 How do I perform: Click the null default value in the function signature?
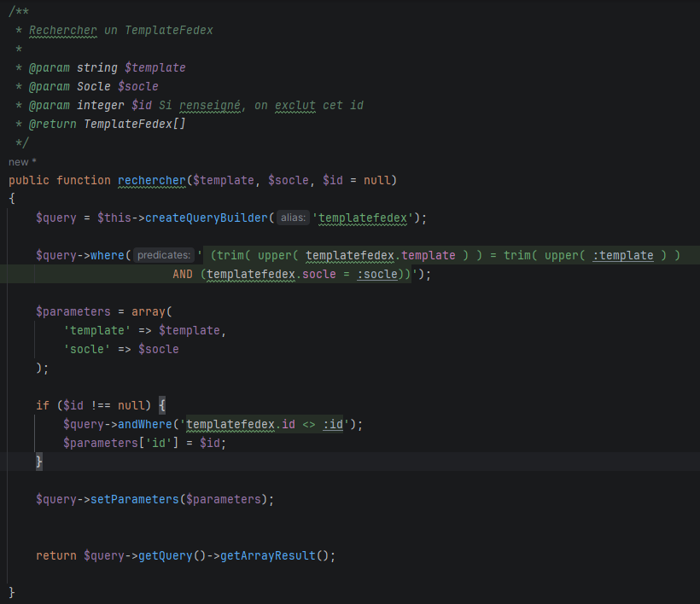[376, 180]
